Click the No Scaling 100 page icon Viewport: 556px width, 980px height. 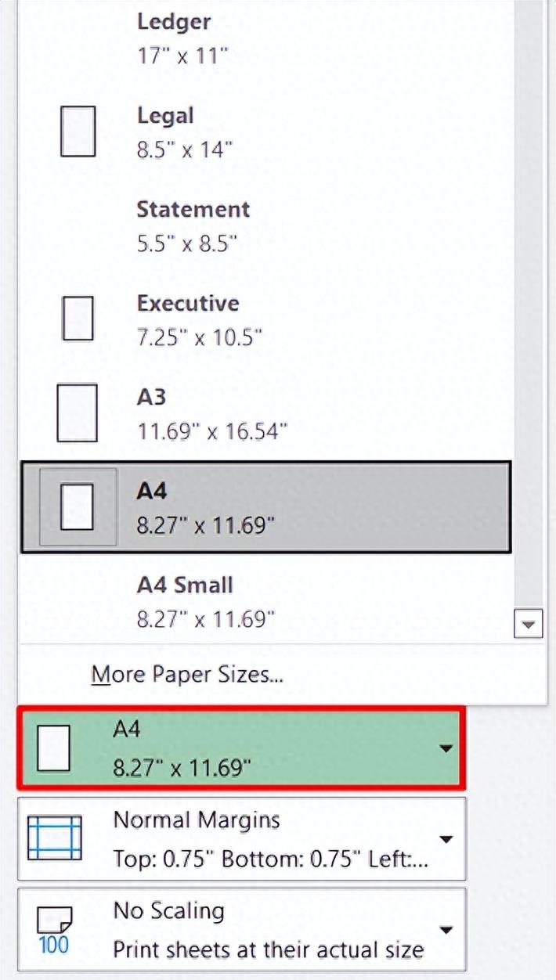pyautogui.click(x=54, y=930)
